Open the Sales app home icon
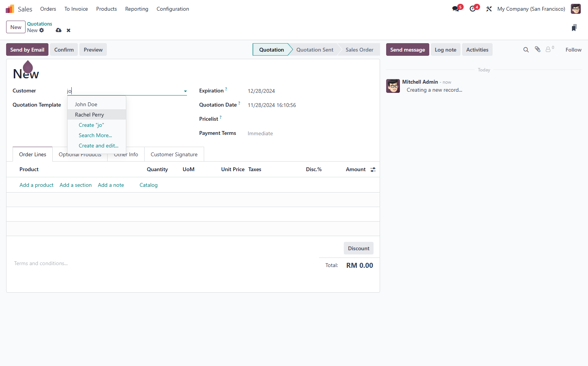588x366 pixels. [x=10, y=9]
